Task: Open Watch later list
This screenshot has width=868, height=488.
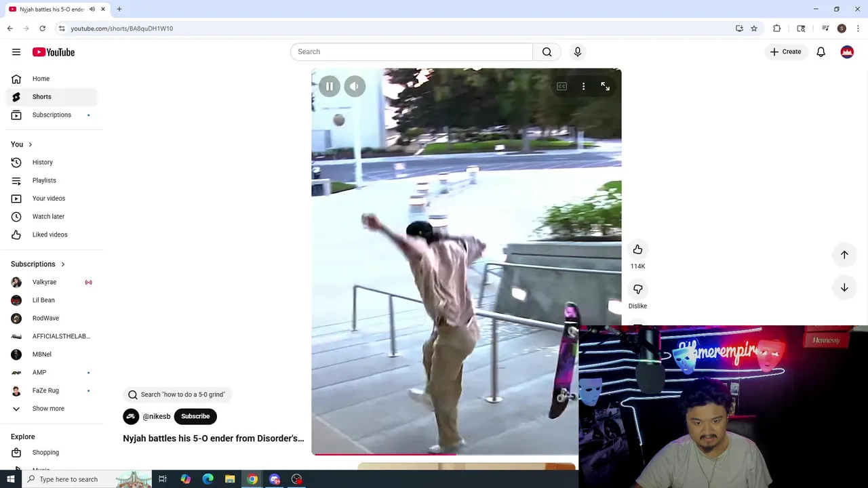Action: (52, 216)
